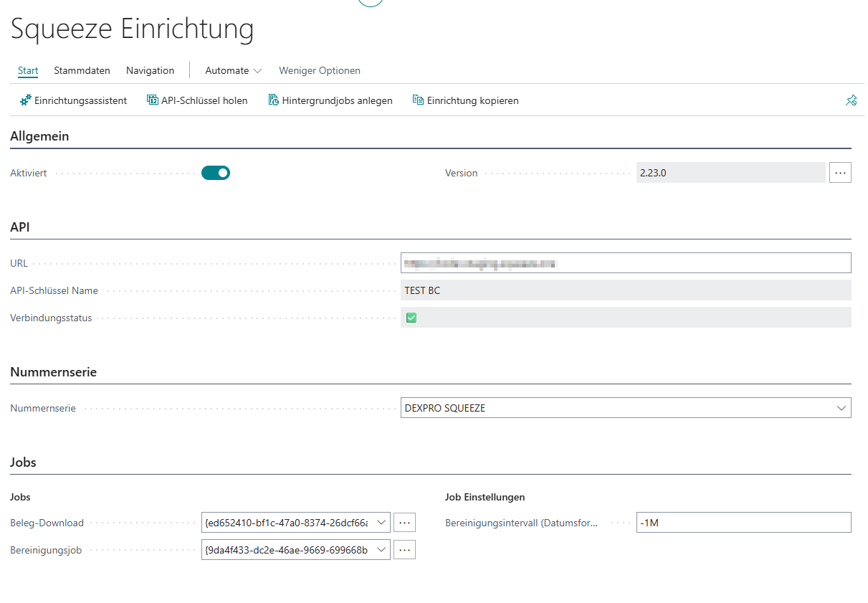Click the Hintergrundjobs anlegen icon
Viewport: 868px width, 603px height.
point(273,100)
